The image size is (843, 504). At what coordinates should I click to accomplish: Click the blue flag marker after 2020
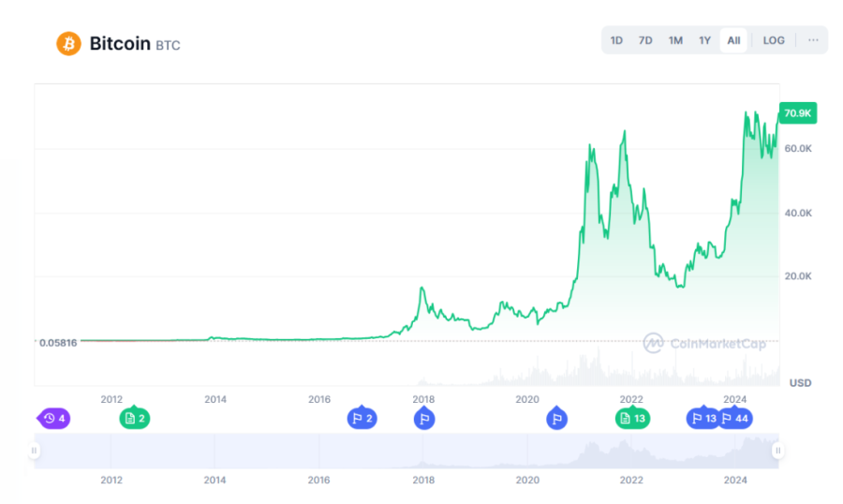(556, 418)
